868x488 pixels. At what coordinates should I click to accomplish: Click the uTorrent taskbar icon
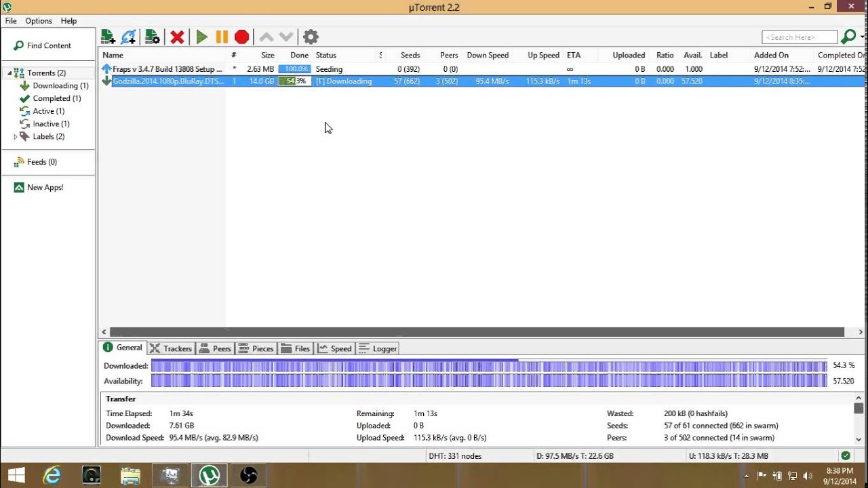[209, 476]
